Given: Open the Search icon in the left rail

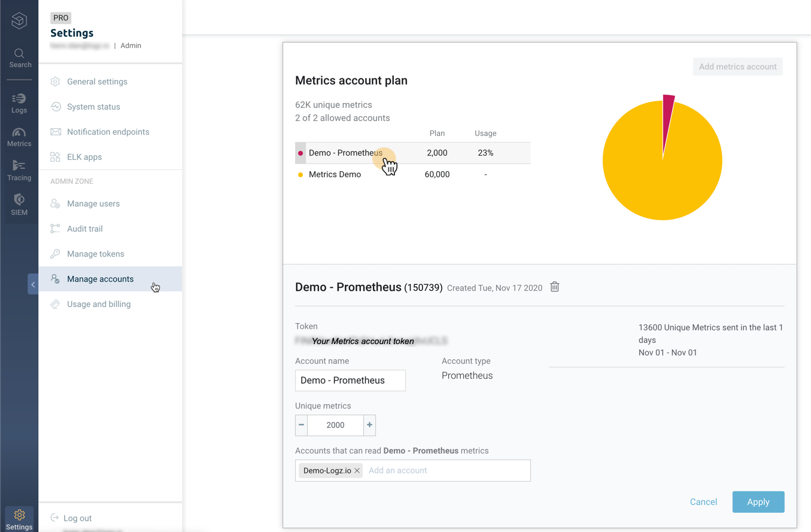Looking at the screenshot, I should [19, 58].
